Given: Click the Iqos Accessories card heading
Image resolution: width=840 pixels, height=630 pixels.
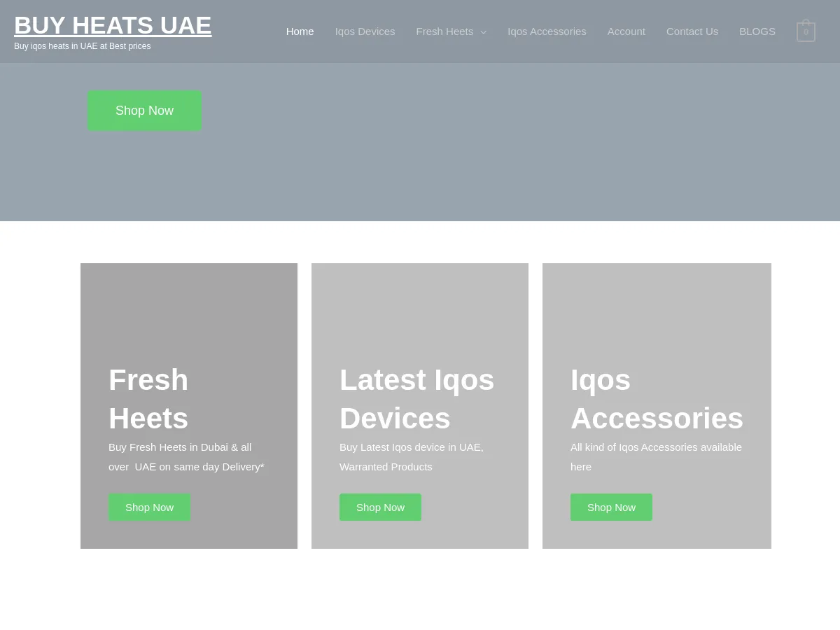Looking at the screenshot, I should point(656,399).
